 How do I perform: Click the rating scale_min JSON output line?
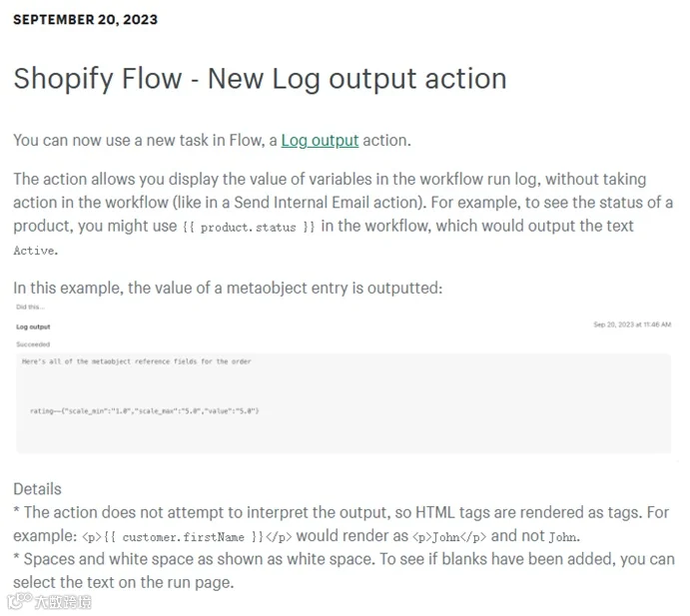(145, 411)
